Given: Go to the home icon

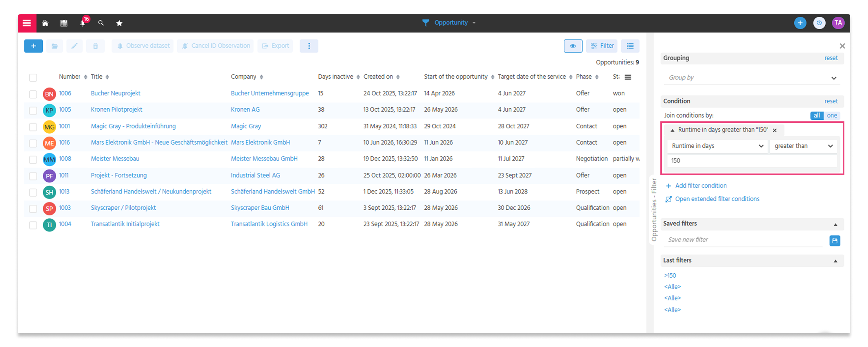Looking at the screenshot, I should coord(45,23).
